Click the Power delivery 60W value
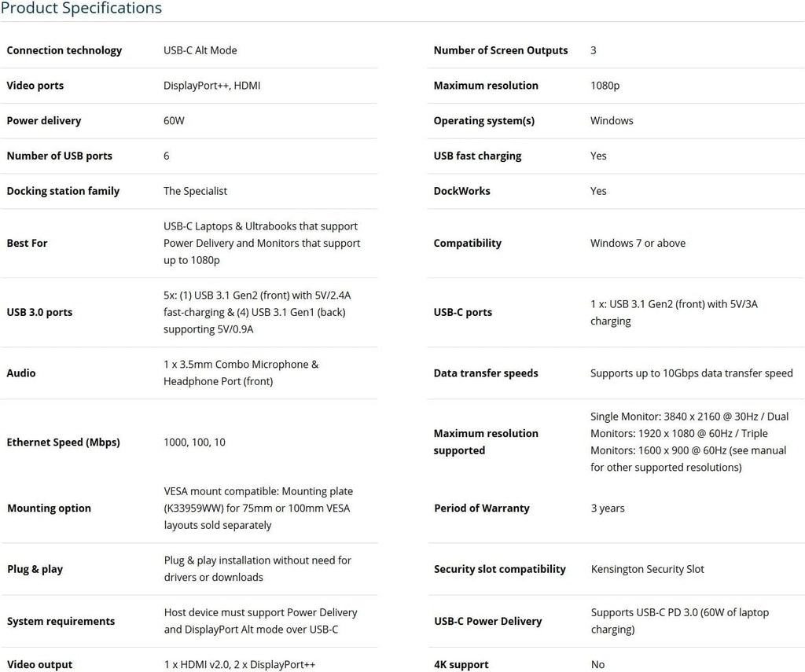This screenshot has width=805, height=672. click(174, 121)
